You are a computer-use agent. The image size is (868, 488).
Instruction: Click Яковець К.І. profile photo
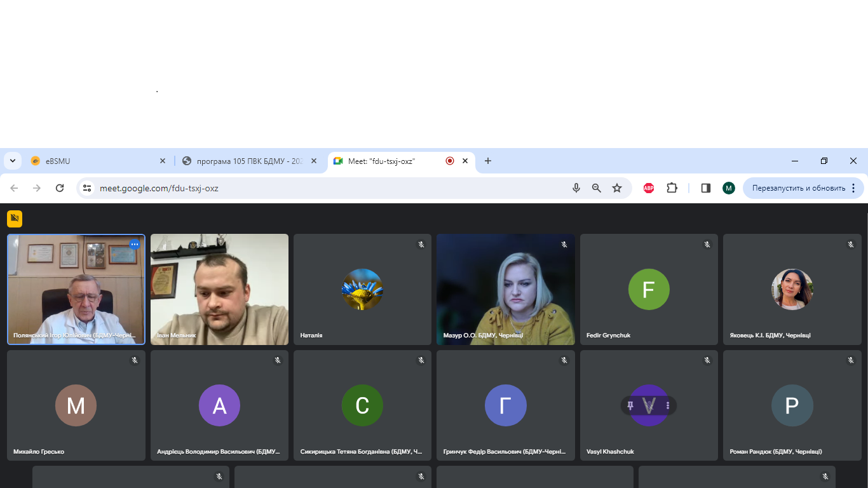(792, 289)
